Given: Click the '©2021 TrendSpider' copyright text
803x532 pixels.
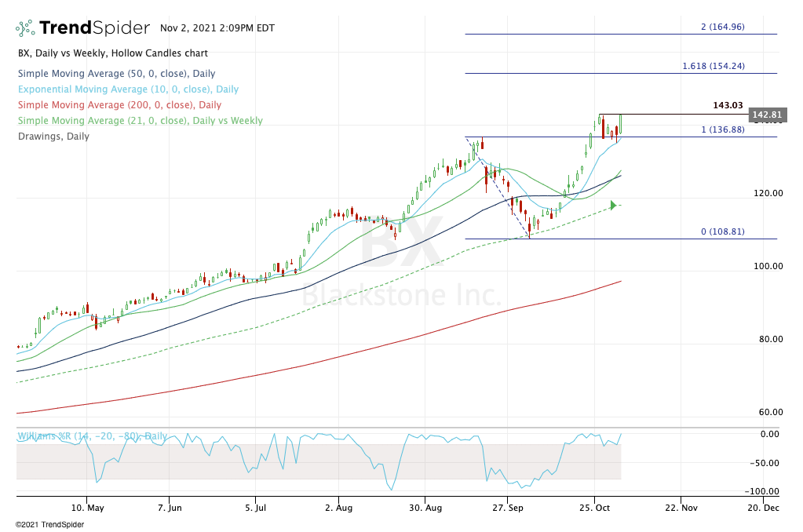Looking at the screenshot, I should click(x=49, y=525).
